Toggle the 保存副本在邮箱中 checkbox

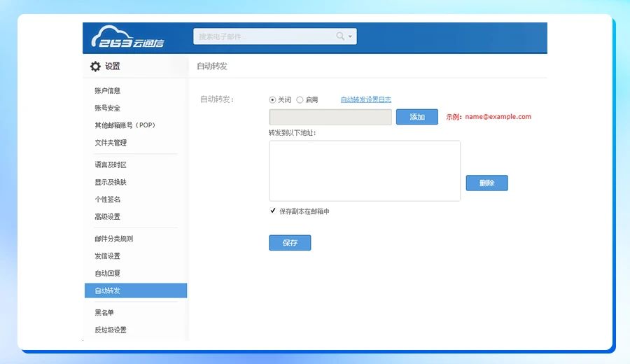[x=273, y=211]
